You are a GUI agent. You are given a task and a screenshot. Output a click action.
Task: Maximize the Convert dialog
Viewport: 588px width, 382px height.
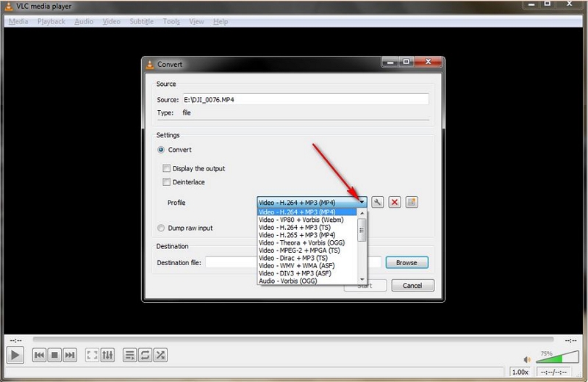tap(406, 62)
